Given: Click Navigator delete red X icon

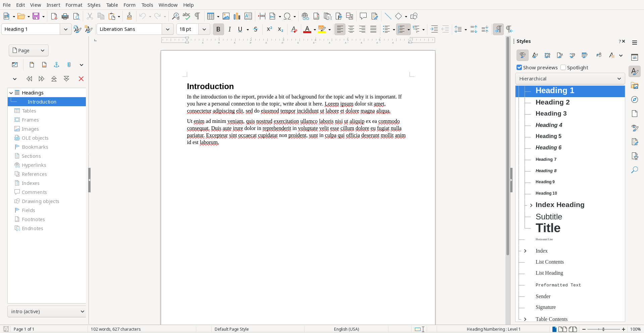Looking at the screenshot, I should pyautogui.click(x=81, y=79).
